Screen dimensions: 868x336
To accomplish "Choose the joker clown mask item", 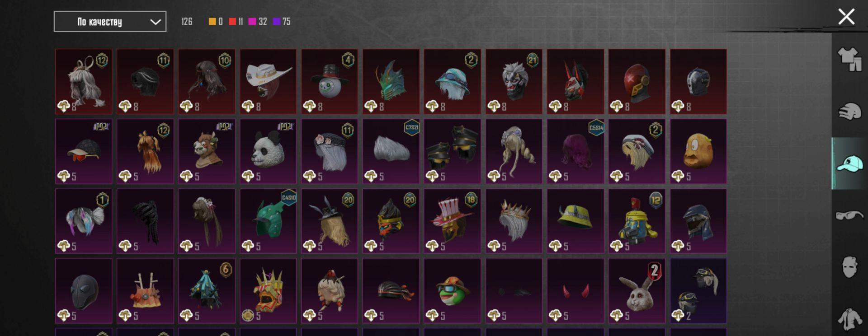I will (x=514, y=81).
